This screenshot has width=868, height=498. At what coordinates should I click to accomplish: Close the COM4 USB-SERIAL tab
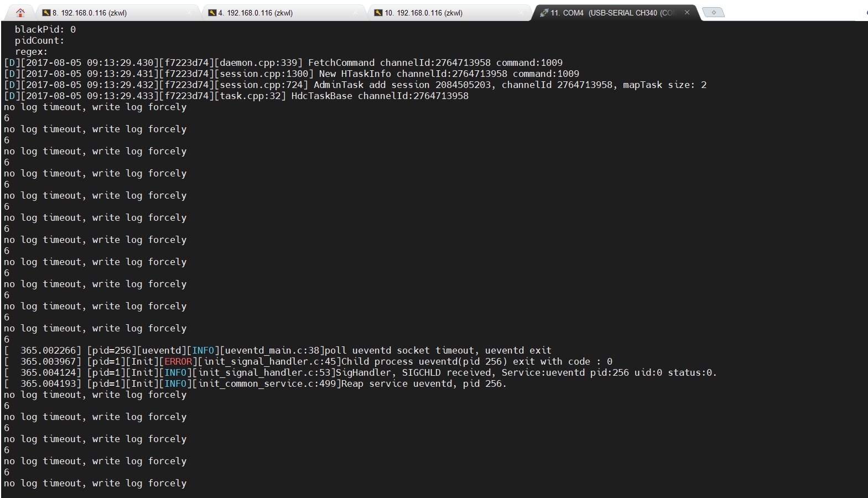coord(687,12)
